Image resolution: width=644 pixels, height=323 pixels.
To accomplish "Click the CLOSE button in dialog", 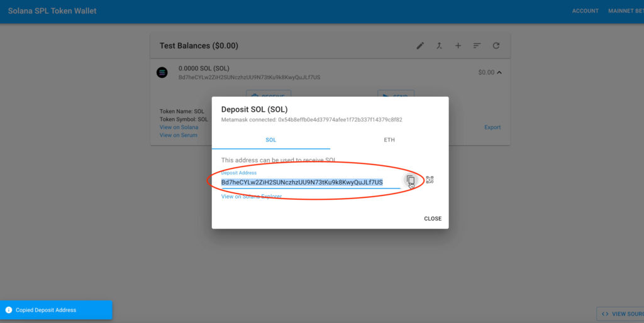I will (433, 219).
